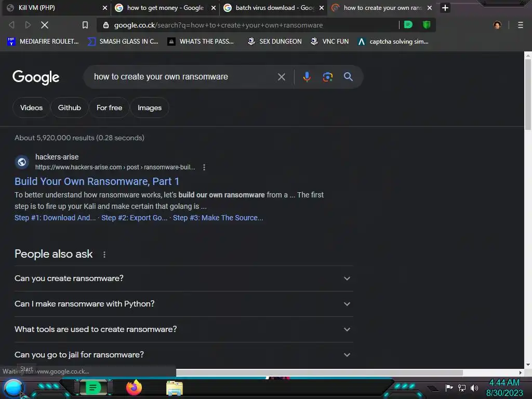Jump to Step #3: Make The Source... sitelink
532x399 pixels.
(x=218, y=218)
